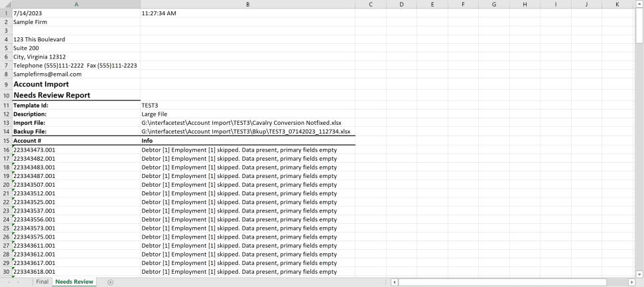Select row 15 header
The image size is (644, 287).
(x=5, y=141)
